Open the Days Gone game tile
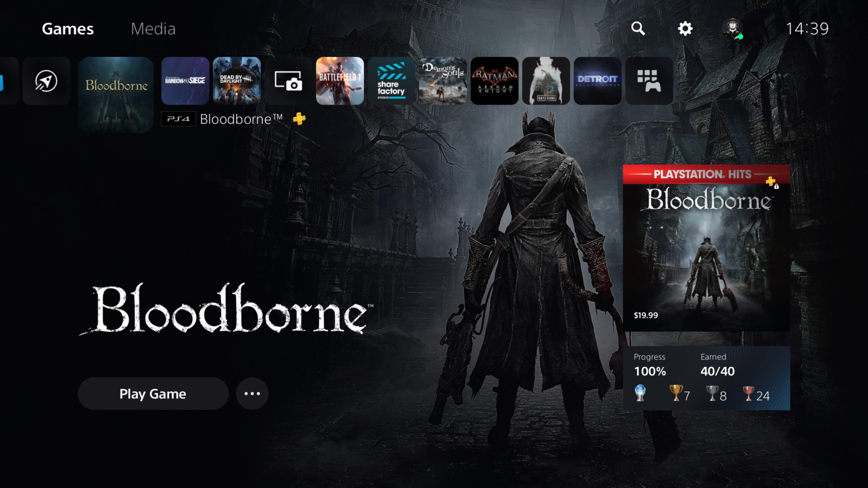The image size is (868, 488). tap(546, 81)
